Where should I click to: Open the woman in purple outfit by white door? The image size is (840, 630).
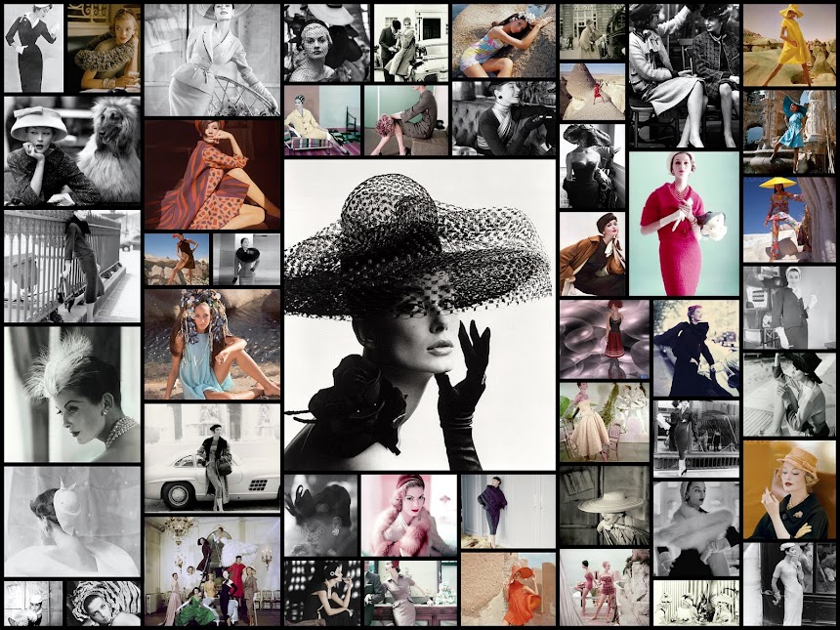(x=508, y=512)
